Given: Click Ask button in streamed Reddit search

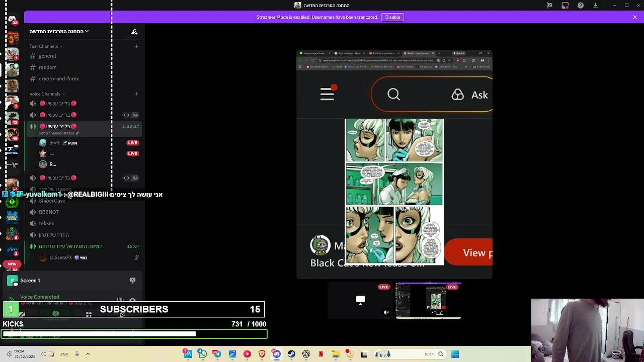Looking at the screenshot, I should (470, 95).
